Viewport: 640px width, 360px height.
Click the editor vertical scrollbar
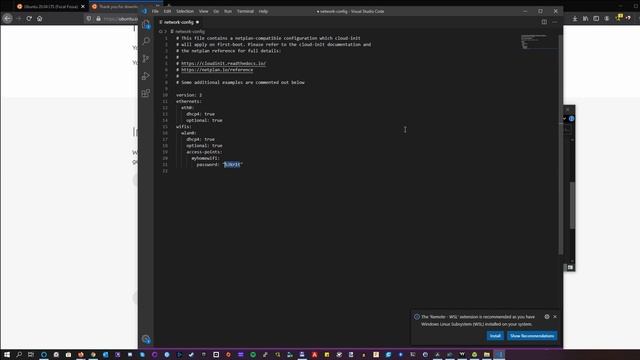pyautogui.click(x=561, y=143)
